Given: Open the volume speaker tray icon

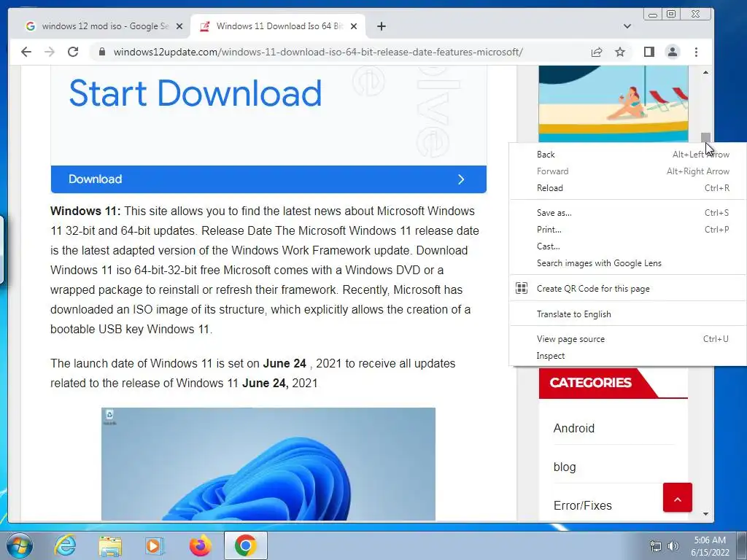Looking at the screenshot, I should pyautogui.click(x=673, y=546).
